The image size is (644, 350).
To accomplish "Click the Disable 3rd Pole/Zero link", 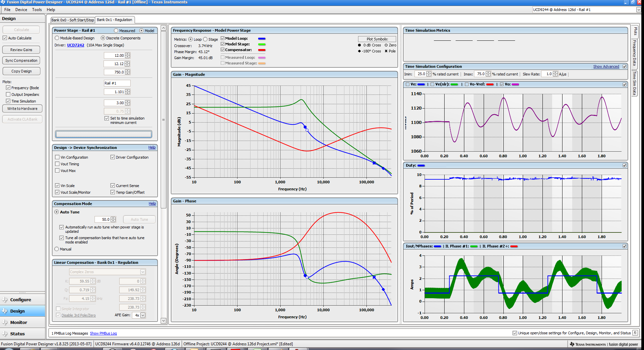I will [78, 315].
